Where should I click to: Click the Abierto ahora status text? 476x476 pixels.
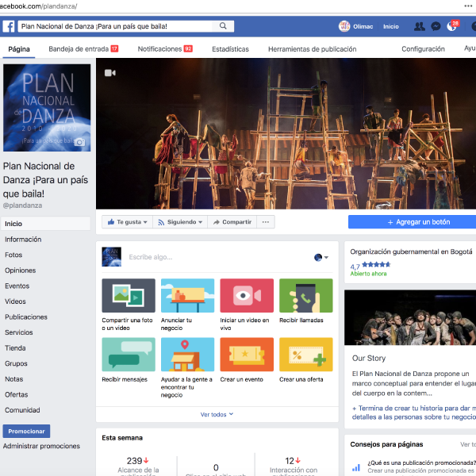[x=368, y=274]
